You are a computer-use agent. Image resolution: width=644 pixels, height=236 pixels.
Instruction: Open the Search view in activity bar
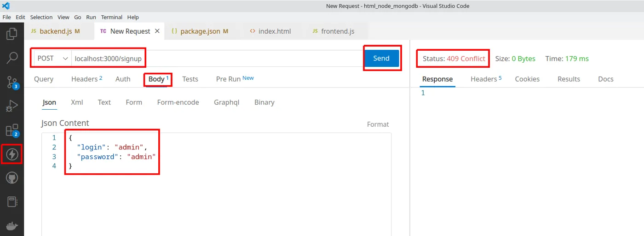12,58
